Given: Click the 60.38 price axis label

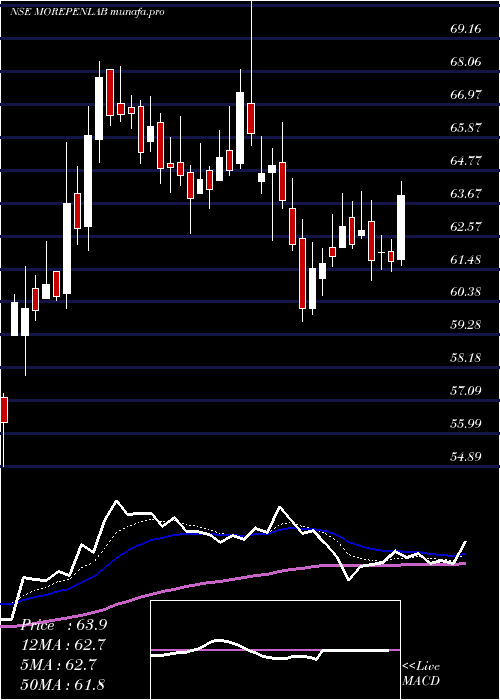Looking at the screenshot, I should click(466, 292).
